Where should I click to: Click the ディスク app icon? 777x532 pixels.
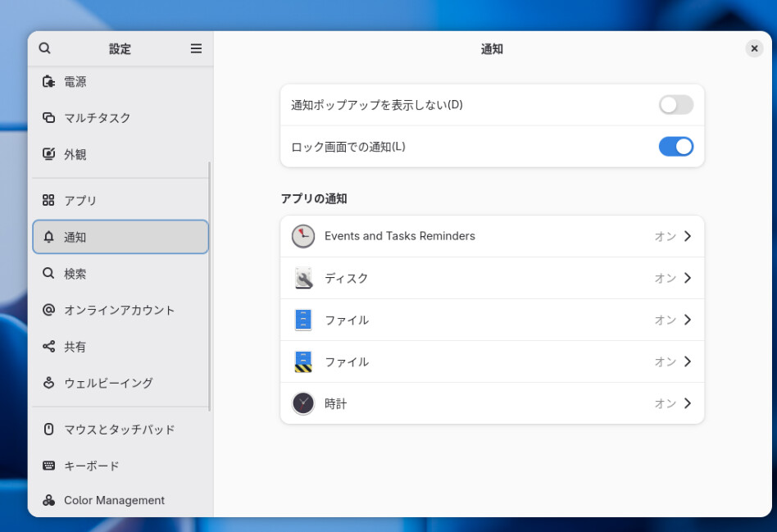(303, 278)
